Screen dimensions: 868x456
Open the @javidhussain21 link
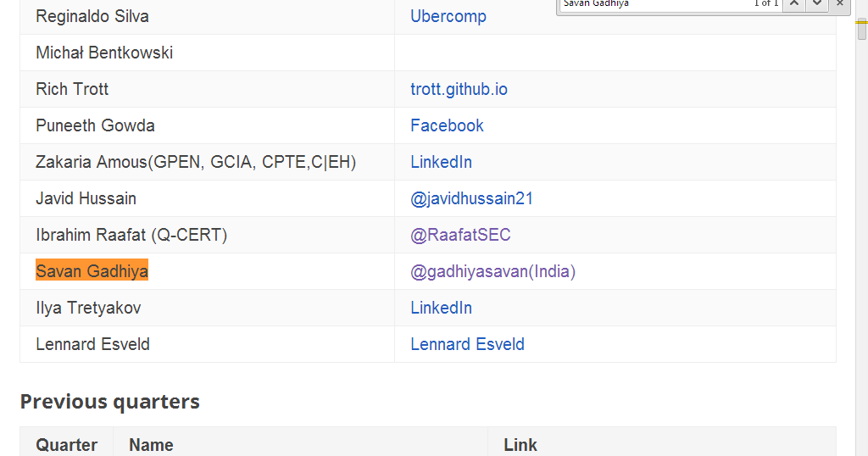pyautogui.click(x=471, y=198)
